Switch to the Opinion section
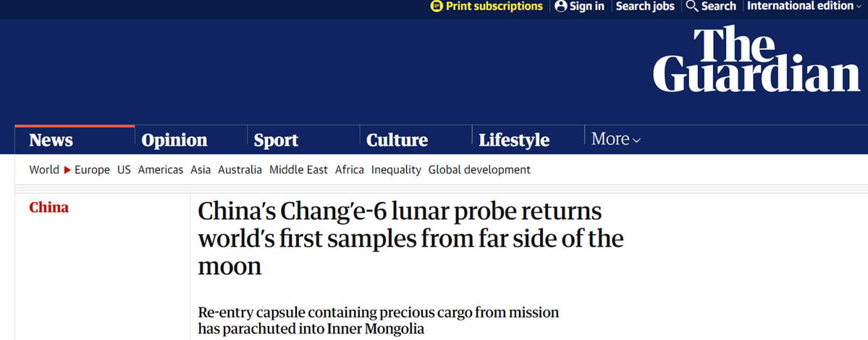Viewport: 868px width, 340px height. point(174,140)
